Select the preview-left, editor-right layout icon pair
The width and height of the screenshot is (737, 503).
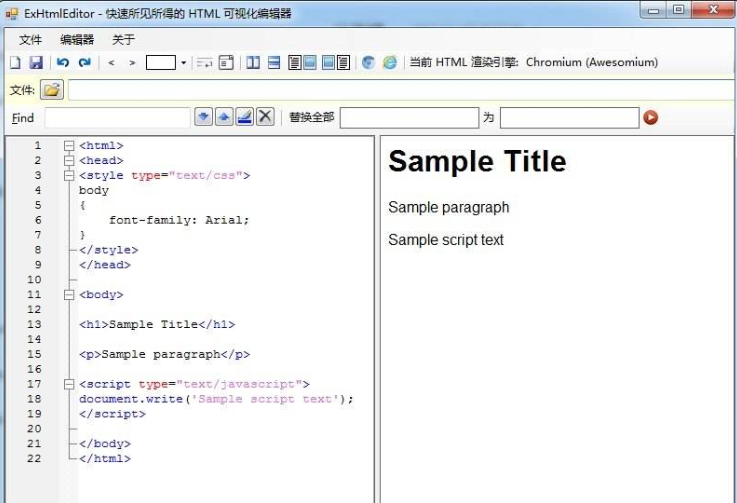tap(336, 63)
